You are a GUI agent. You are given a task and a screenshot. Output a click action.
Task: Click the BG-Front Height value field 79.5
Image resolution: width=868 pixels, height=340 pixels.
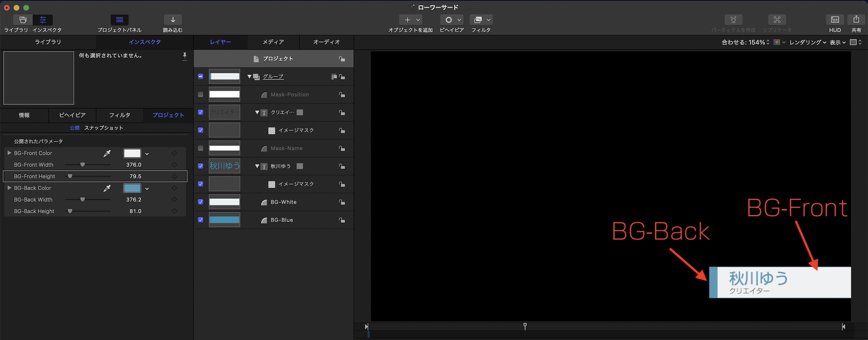point(135,176)
